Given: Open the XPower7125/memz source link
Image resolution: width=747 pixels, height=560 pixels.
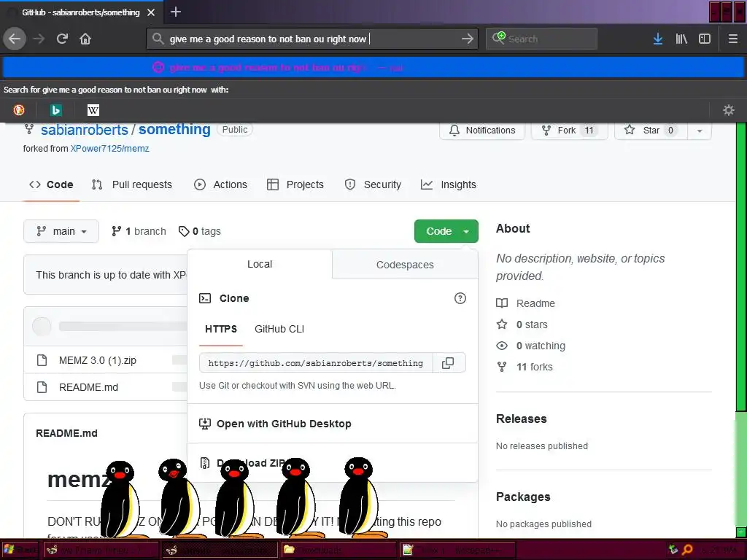Looking at the screenshot, I should pos(110,149).
